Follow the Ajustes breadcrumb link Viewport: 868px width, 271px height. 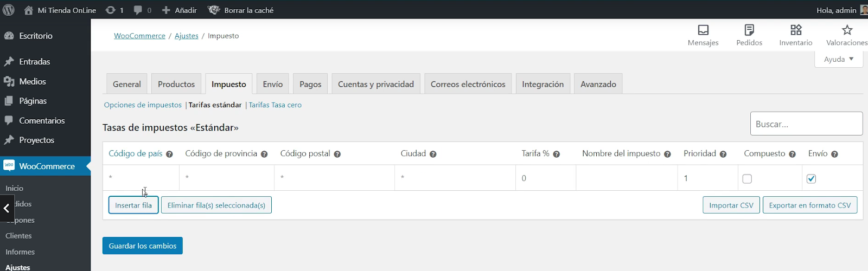(x=187, y=36)
